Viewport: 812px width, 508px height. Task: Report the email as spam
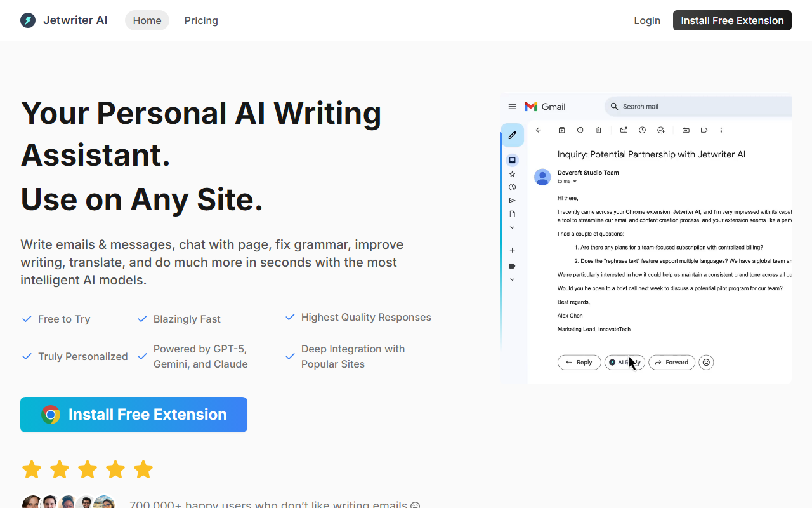580,130
